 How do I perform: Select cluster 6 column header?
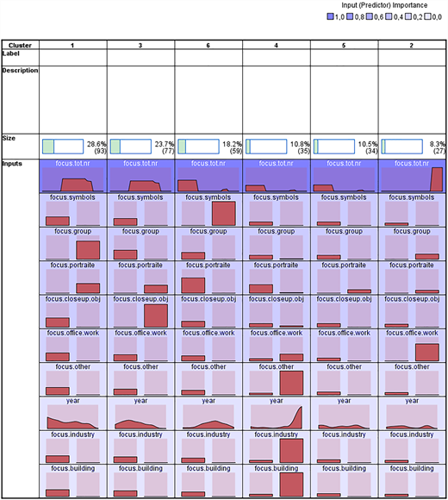pyautogui.click(x=208, y=45)
